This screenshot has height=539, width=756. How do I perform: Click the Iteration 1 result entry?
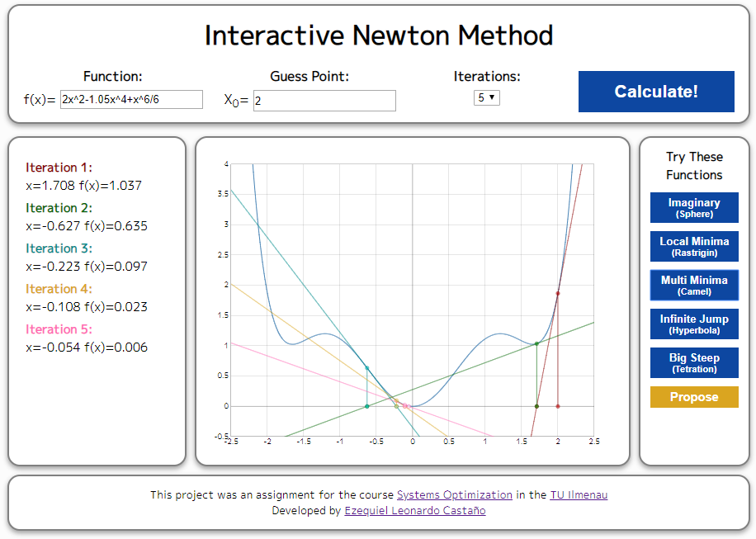[x=66, y=176]
